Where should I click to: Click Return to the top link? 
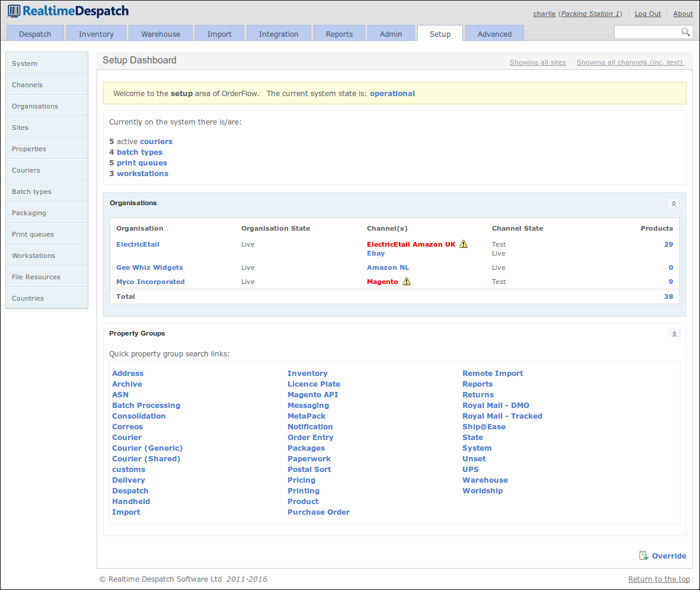pyautogui.click(x=659, y=579)
